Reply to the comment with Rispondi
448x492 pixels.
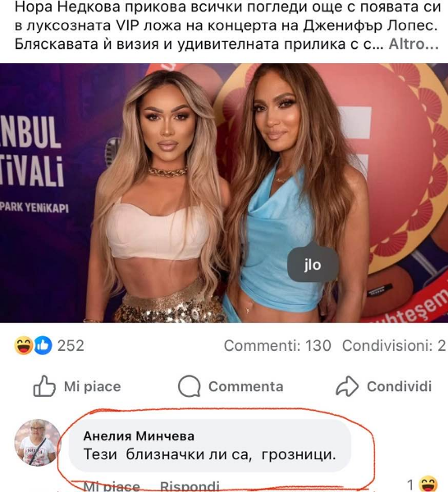click(190, 486)
